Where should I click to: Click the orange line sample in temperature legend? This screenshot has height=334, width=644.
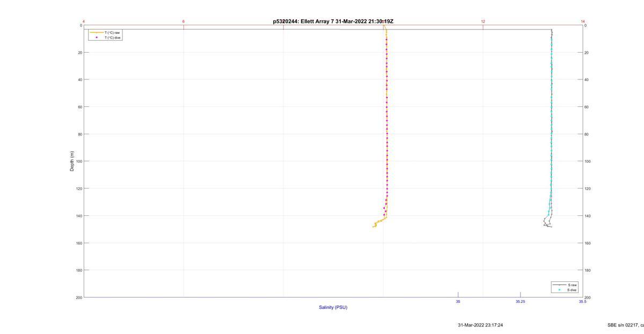[96, 33]
